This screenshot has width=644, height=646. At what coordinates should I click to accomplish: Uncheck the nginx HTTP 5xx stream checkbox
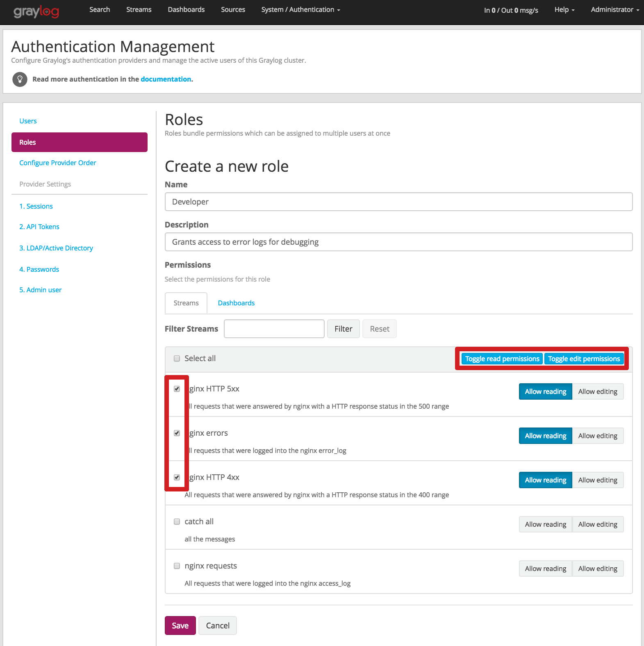coord(177,389)
